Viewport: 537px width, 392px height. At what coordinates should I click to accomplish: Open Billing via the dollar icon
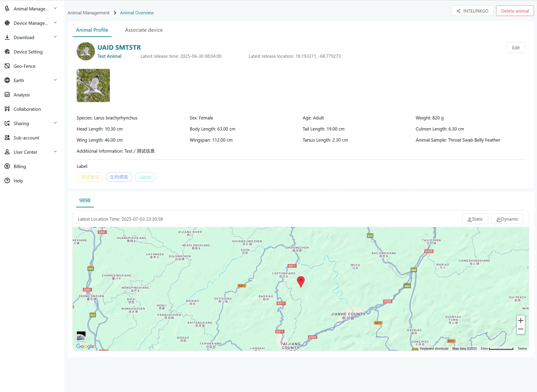click(x=7, y=166)
